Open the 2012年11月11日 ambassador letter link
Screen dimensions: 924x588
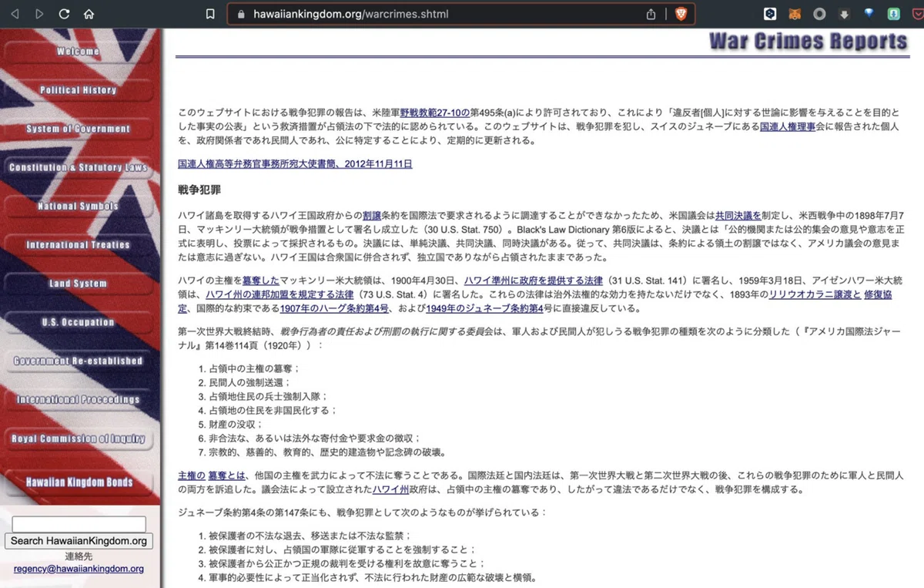tap(295, 164)
